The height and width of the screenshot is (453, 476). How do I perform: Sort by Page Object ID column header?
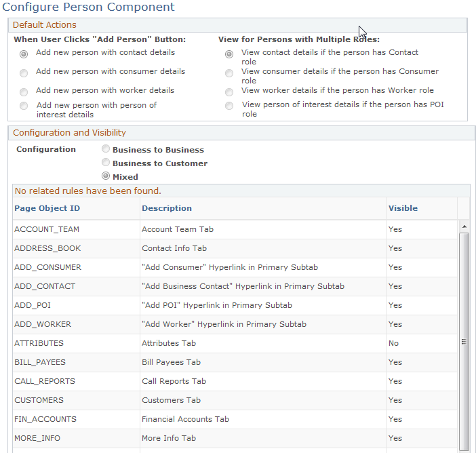[47, 208]
